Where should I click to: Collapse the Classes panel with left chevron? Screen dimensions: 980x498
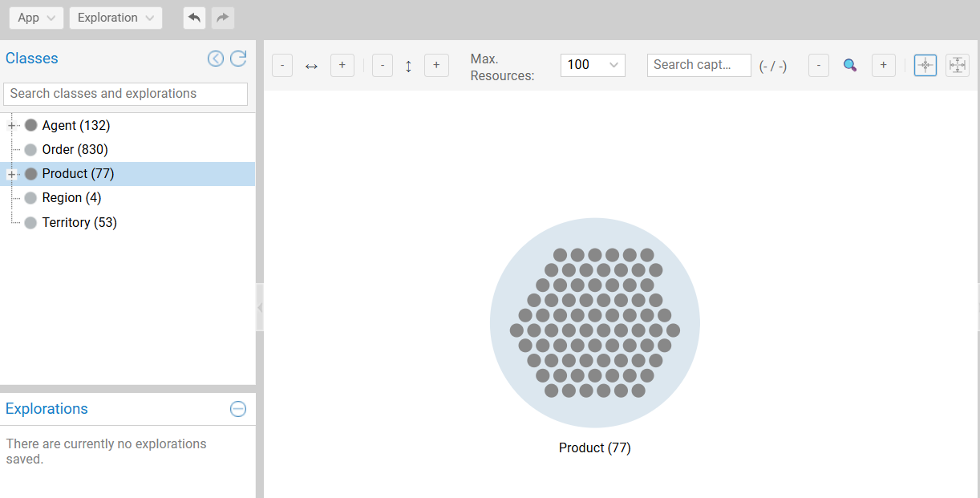point(216,59)
